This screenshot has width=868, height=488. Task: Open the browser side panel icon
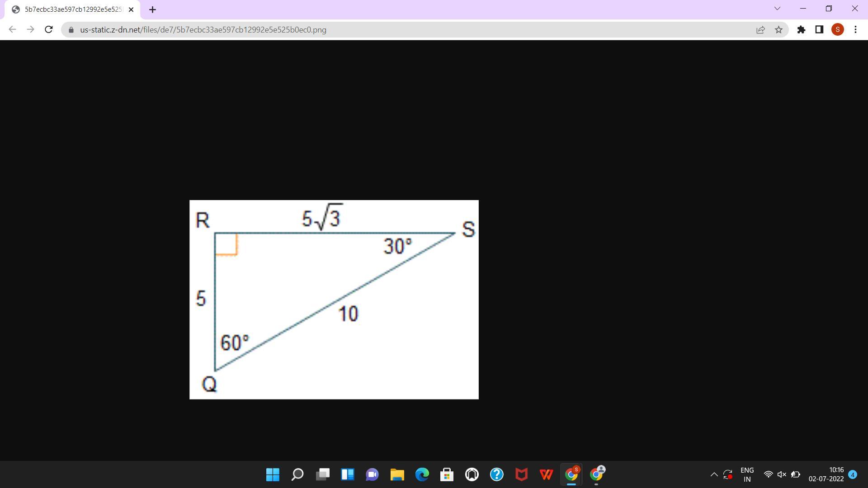click(819, 30)
